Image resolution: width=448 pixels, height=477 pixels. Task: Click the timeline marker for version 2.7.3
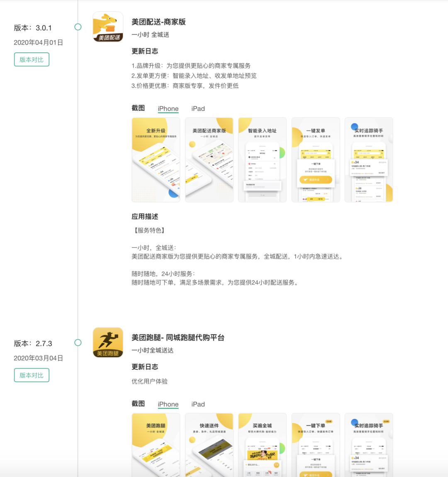(78, 342)
